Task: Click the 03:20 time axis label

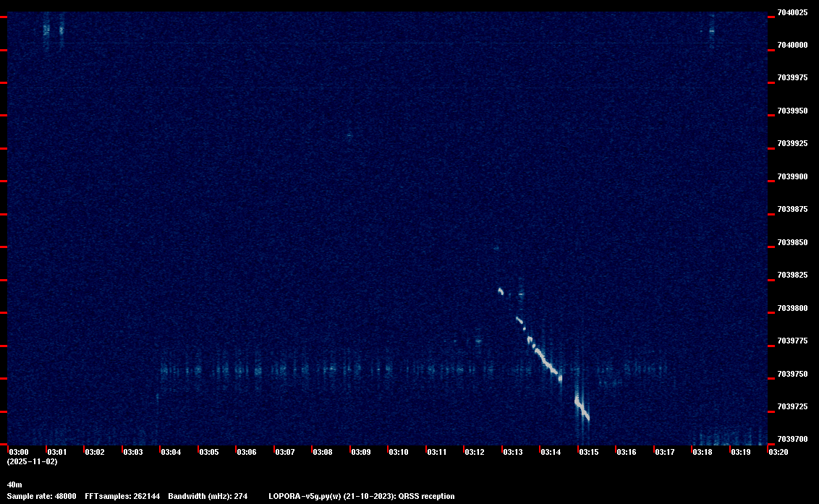Action: point(778,452)
